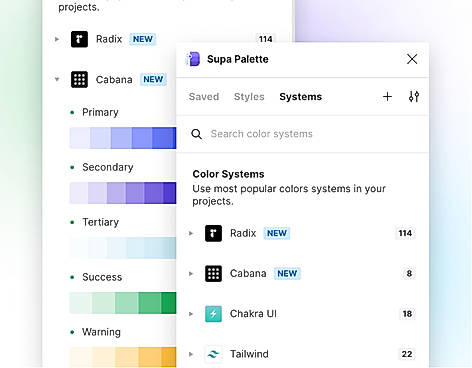The width and height of the screenshot is (472, 368).
Task: Pick the lightest Warning orange swatch
Action: click(x=81, y=357)
